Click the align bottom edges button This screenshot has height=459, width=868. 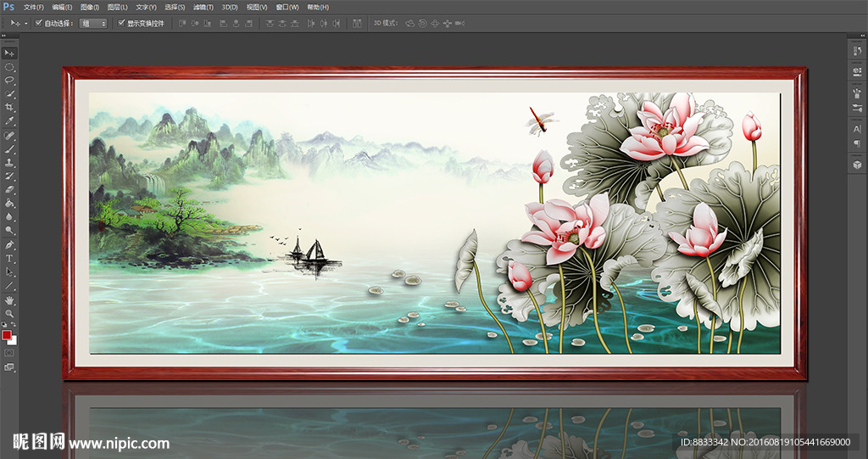[208, 23]
